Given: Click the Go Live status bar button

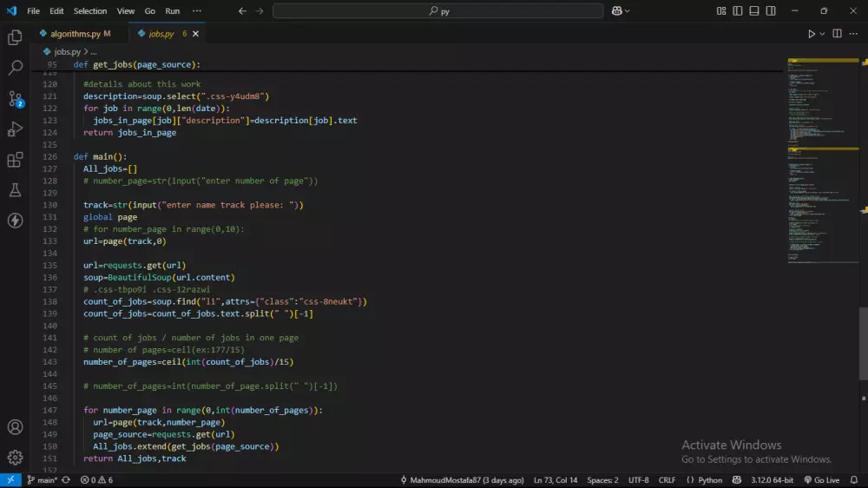Looking at the screenshot, I should coord(821,480).
